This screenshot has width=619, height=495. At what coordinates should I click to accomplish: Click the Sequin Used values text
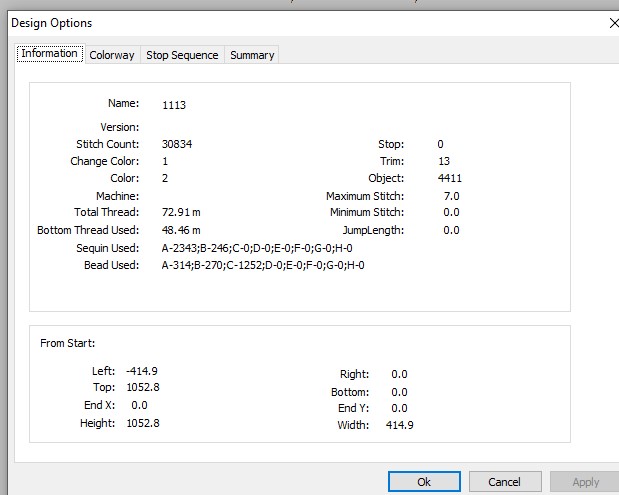pos(257,248)
